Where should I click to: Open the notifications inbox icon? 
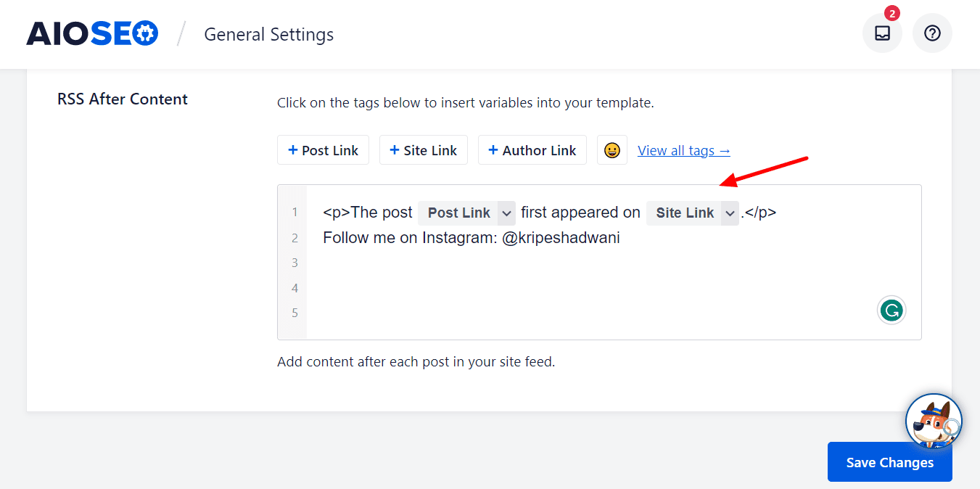pyautogui.click(x=882, y=33)
